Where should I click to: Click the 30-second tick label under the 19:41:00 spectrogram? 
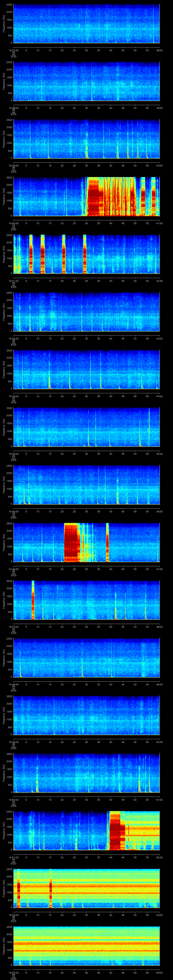coord(86,281)
